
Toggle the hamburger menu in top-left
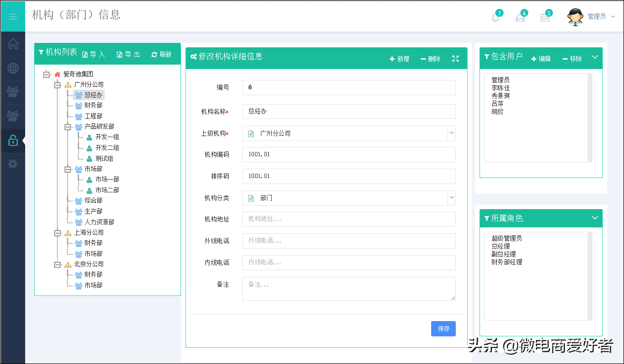coord(13,16)
